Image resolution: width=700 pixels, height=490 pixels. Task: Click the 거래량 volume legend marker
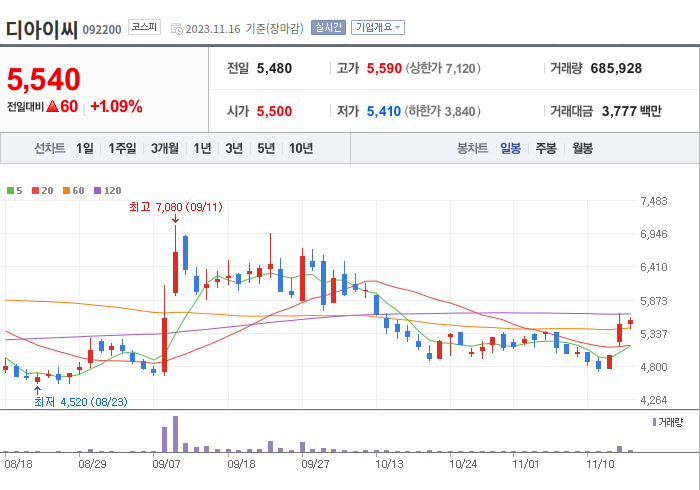coord(654,422)
